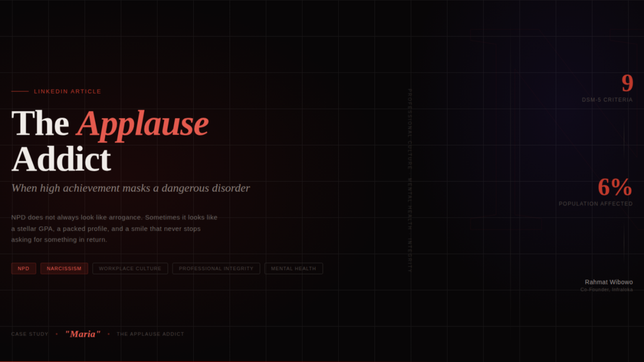
Task: Click the WORKPLACE CULTURE tag
Action: pyautogui.click(x=130, y=268)
